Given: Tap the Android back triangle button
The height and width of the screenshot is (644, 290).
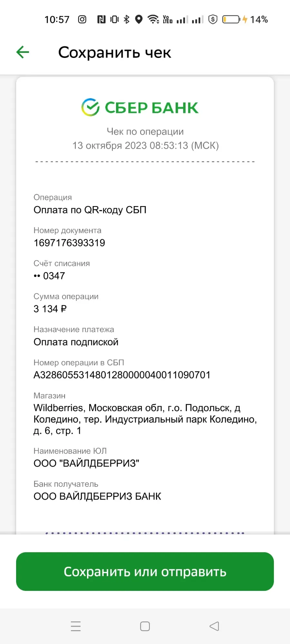Looking at the screenshot, I should tap(214, 626).
